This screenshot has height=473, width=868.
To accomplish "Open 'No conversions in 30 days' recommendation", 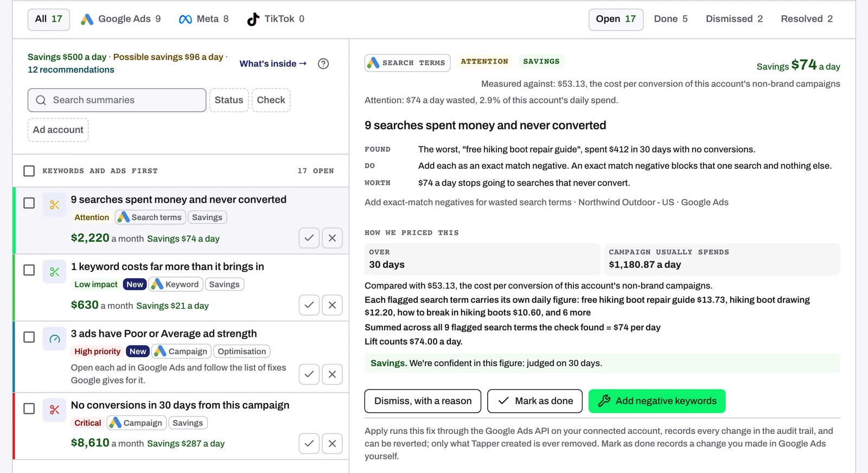I will 180,405.
